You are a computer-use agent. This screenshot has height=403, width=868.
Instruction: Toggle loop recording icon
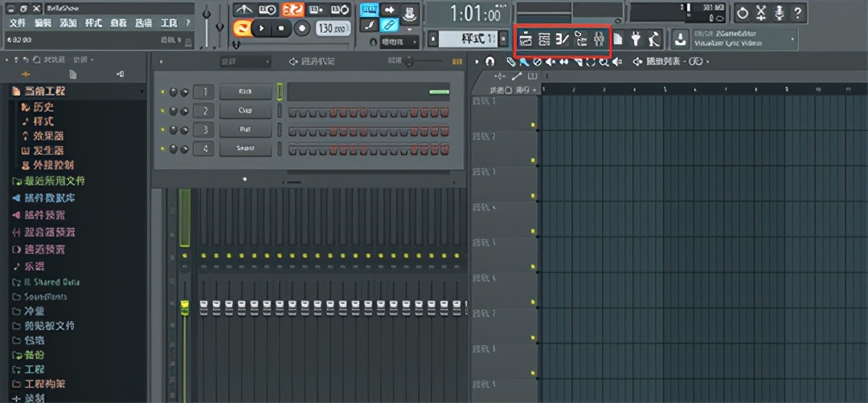click(x=340, y=10)
